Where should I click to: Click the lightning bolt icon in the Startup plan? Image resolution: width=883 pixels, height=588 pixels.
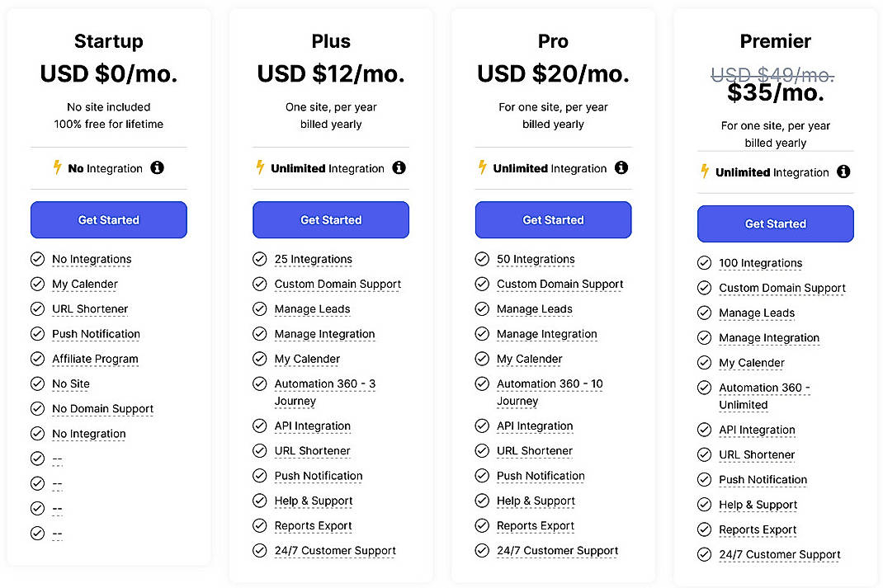coord(58,168)
